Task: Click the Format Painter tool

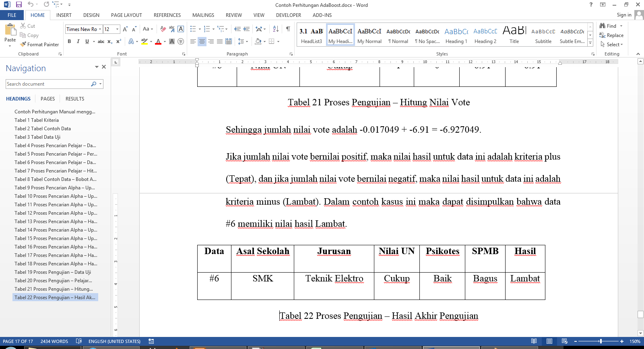Action: click(39, 45)
